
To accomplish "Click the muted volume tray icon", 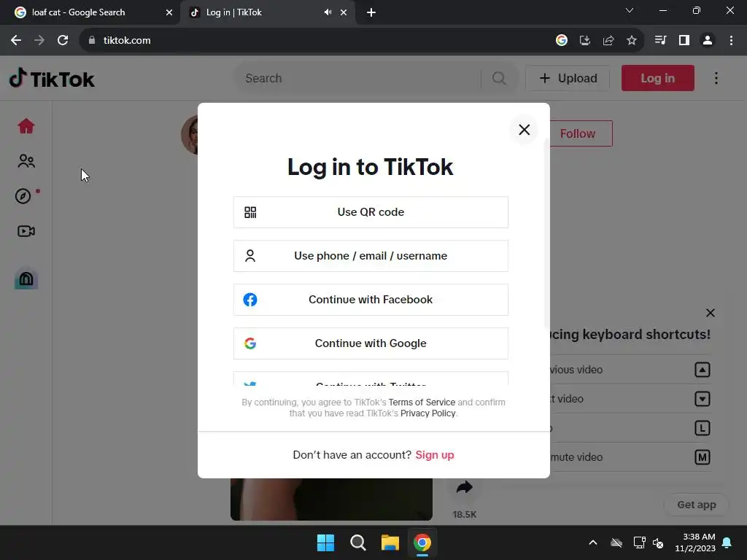I will coord(659,542).
